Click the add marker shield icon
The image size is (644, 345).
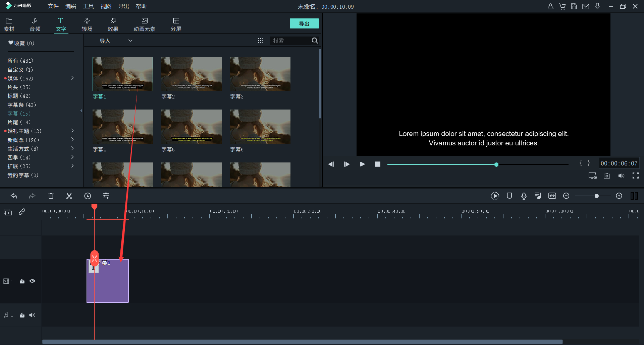pyautogui.click(x=509, y=196)
